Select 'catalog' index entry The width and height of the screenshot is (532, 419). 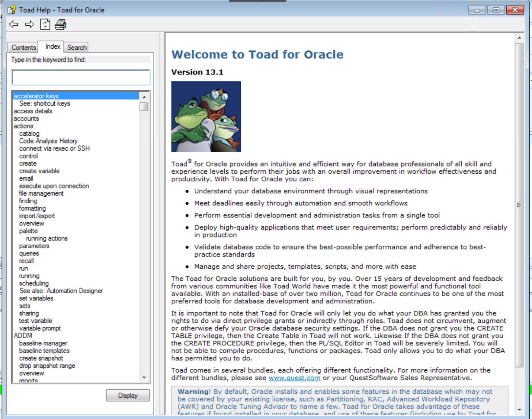click(x=29, y=133)
